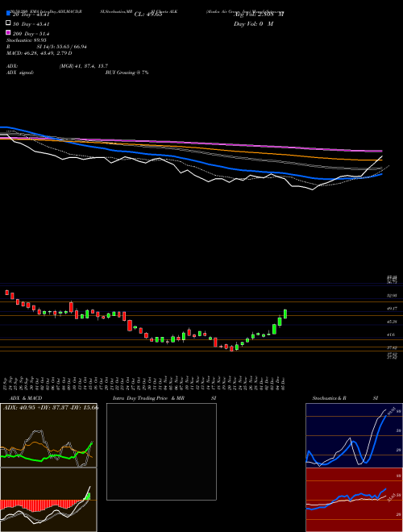Click the 45.39 price axis label

(393, 322)
